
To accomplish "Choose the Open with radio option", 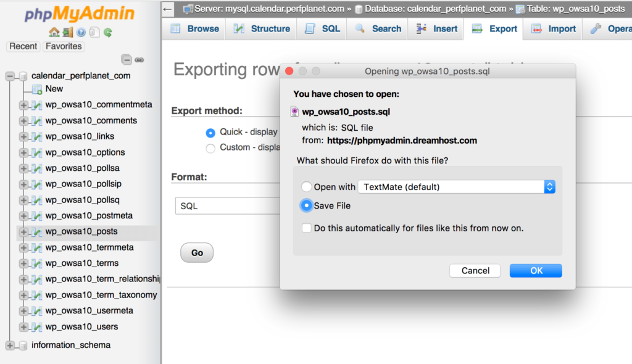I will [306, 187].
